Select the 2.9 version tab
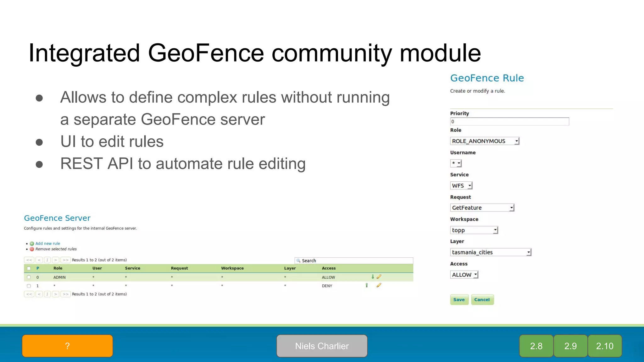Image resolution: width=644 pixels, height=362 pixels. [x=570, y=346]
